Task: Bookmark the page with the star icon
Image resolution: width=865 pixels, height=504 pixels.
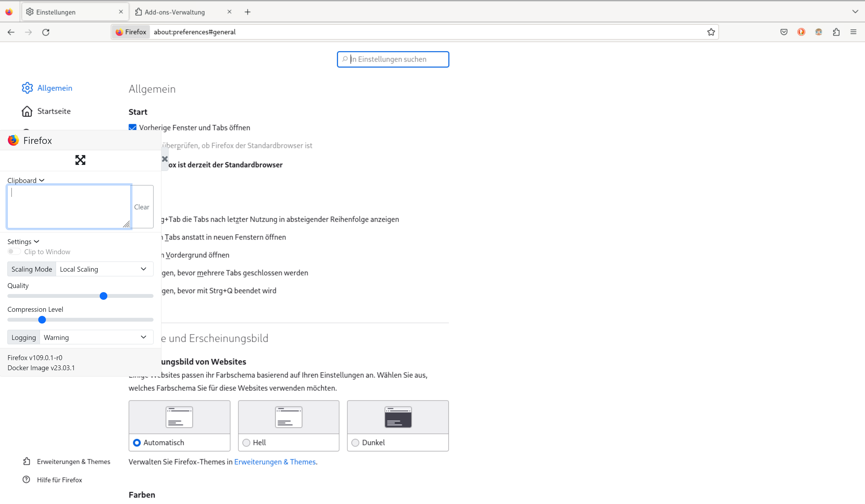Action: (x=711, y=32)
